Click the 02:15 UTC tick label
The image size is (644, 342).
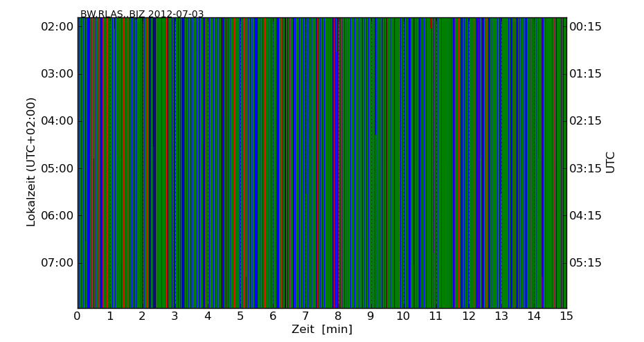(x=585, y=121)
